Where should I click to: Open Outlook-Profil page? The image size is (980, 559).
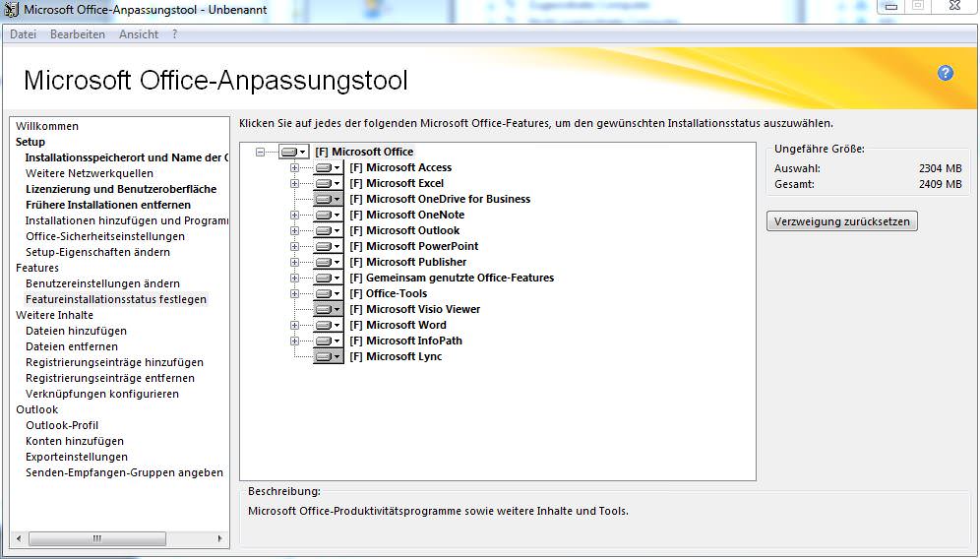[62, 425]
